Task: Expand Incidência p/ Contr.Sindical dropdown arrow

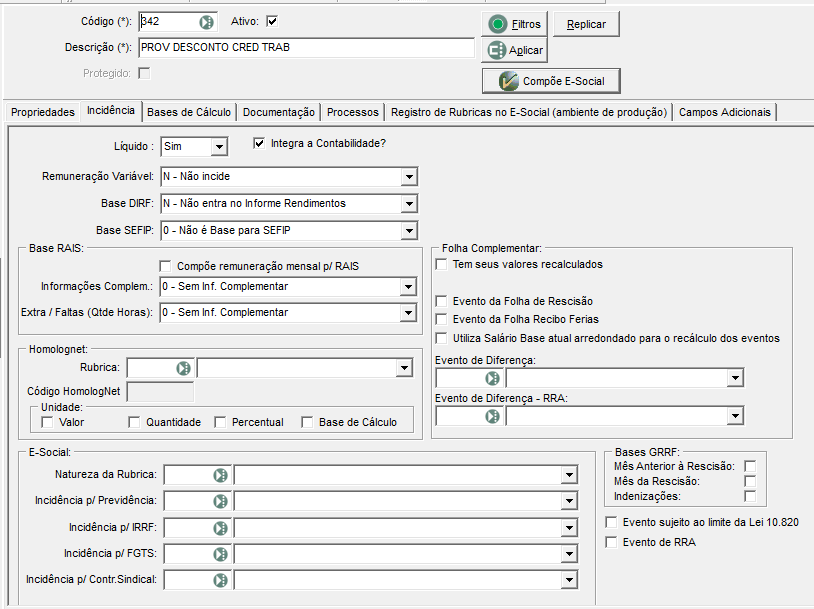Action: click(569, 580)
